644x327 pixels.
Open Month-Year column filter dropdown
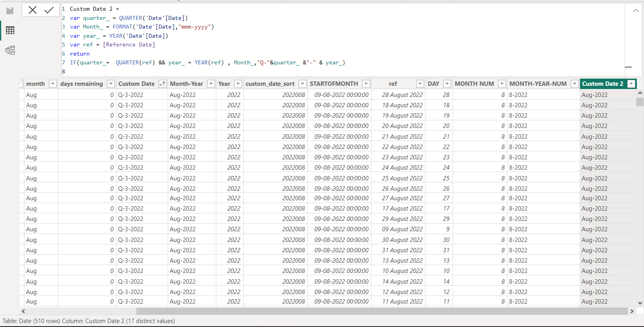[x=211, y=84]
